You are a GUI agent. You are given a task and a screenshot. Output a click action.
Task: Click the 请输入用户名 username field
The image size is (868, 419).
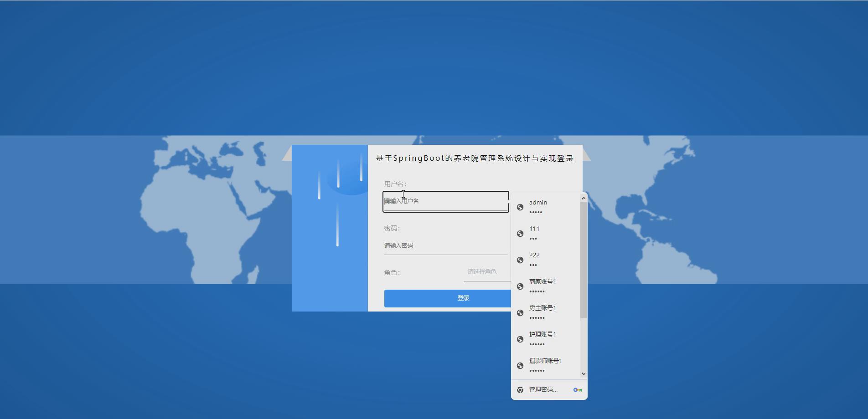tap(445, 201)
